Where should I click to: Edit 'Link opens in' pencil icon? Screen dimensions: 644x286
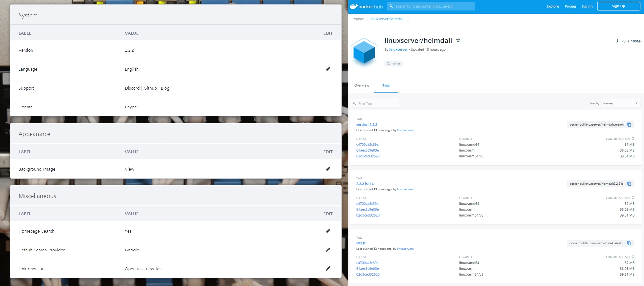click(328, 269)
